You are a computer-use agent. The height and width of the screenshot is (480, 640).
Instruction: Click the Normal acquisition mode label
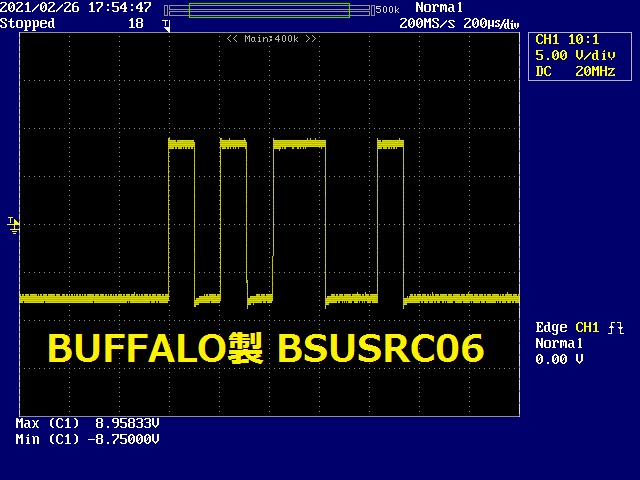click(x=439, y=7)
